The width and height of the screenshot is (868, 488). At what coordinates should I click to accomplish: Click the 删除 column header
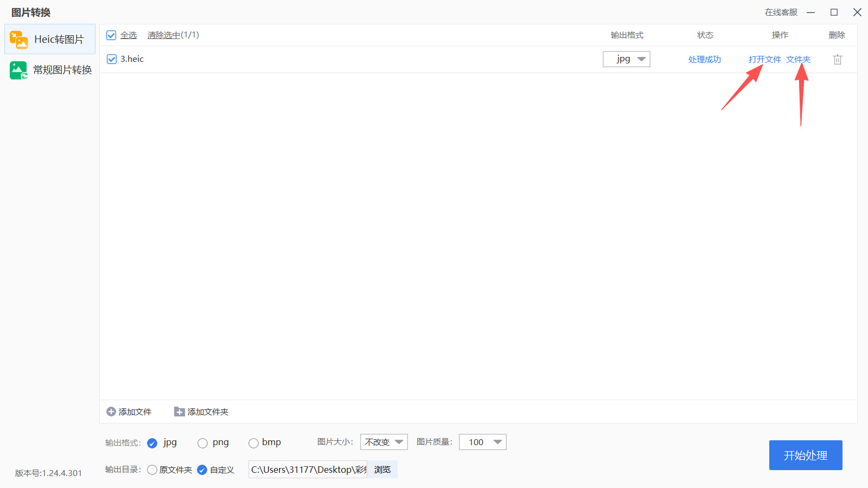point(837,35)
